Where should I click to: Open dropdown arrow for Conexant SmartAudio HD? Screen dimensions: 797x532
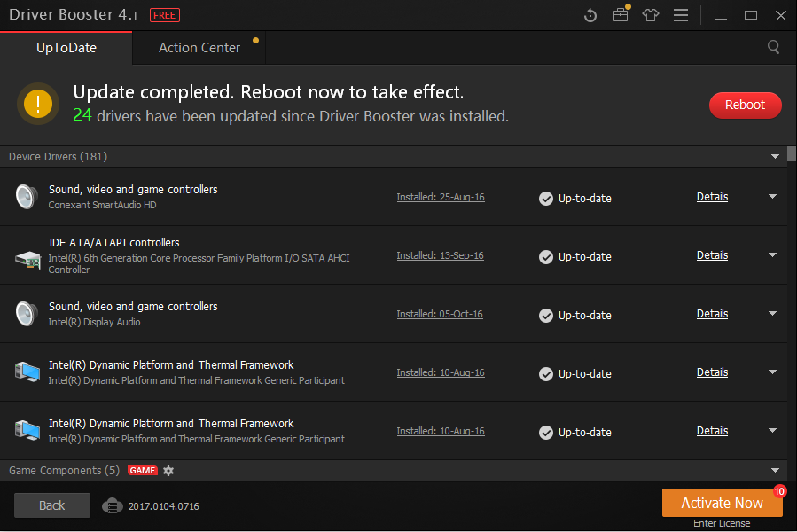coord(772,197)
